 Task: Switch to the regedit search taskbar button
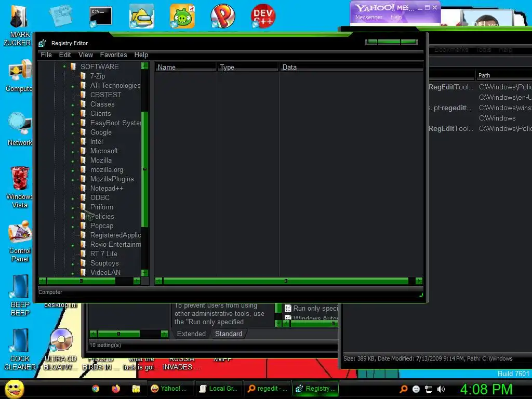pyautogui.click(x=268, y=389)
